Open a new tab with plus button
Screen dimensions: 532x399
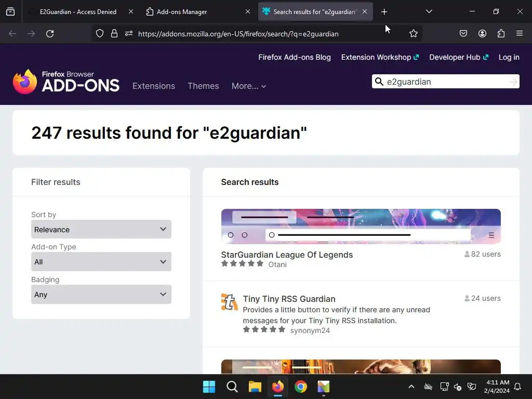pyautogui.click(x=384, y=12)
